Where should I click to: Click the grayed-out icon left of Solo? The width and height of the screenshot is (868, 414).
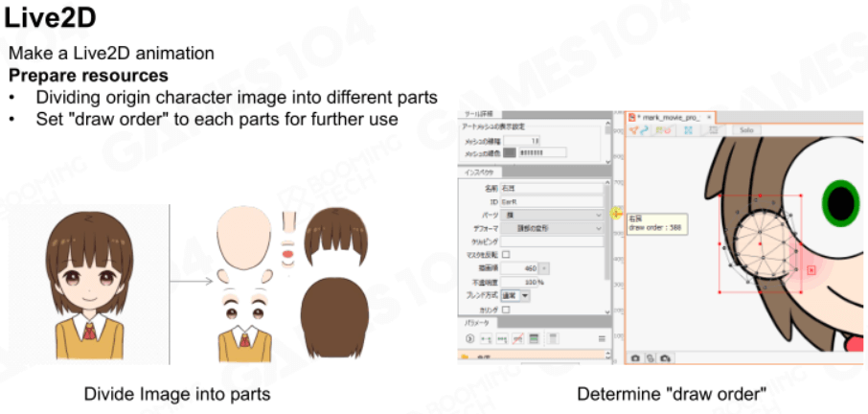(714, 130)
